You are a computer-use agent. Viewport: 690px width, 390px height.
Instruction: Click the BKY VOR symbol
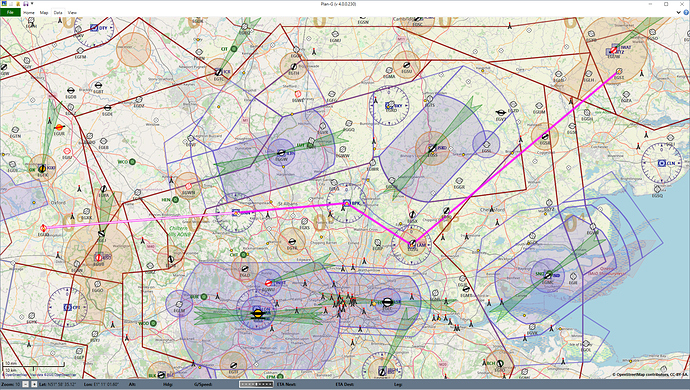tap(389, 106)
